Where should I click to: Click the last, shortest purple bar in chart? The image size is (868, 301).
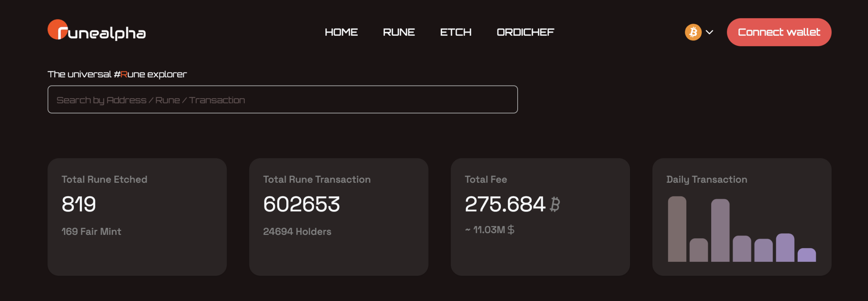[807, 255]
